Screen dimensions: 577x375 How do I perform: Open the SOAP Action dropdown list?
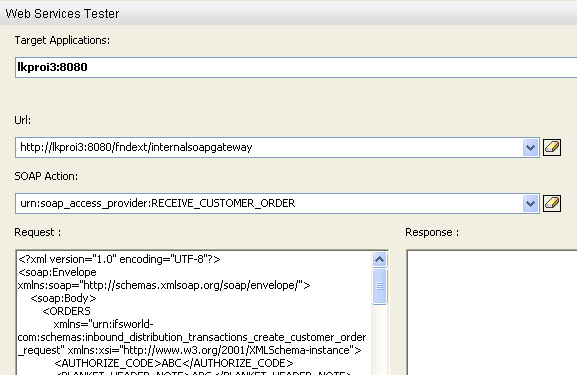530,204
